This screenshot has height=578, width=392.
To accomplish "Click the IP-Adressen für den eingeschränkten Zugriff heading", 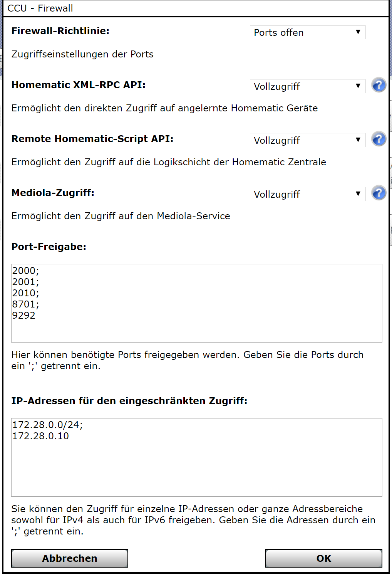I will tap(129, 401).
